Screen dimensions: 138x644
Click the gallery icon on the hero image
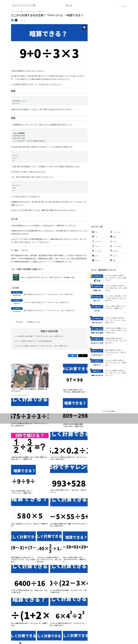click(84, 27)
